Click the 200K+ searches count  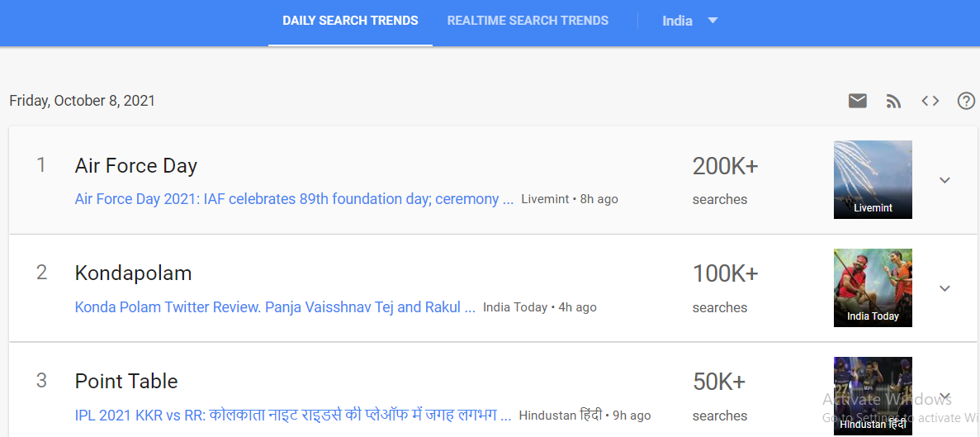[725, 167]
